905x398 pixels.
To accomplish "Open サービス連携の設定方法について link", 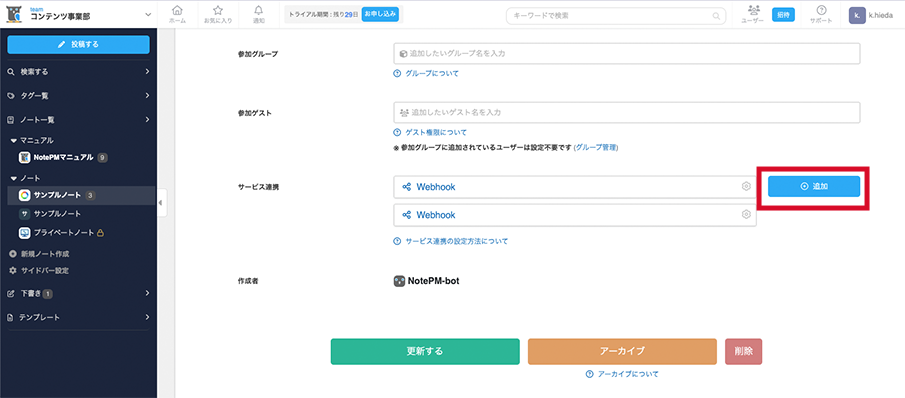I will pyautogui.click(x=457, y=241).
